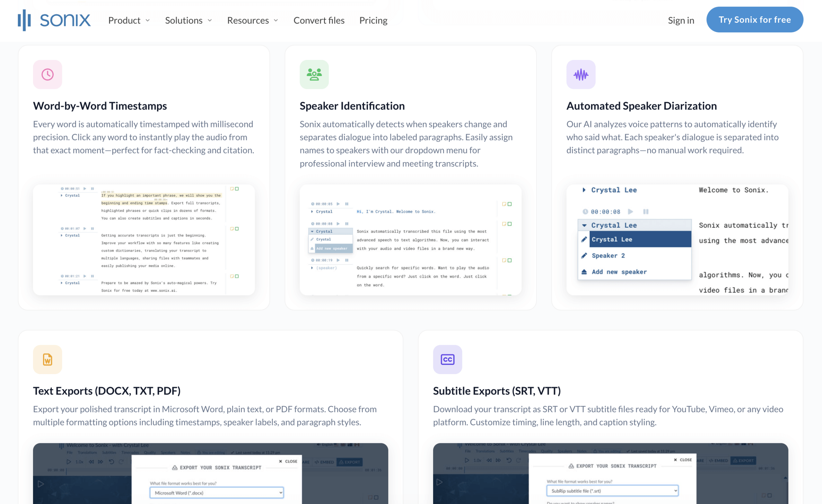
Task: Click the large video play triangle in Text Exports preview
Action: 41,484
